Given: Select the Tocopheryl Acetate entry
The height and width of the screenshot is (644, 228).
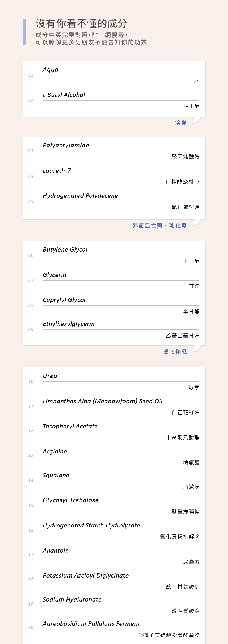Looking at the screenshot, I should tap(70, 426).
